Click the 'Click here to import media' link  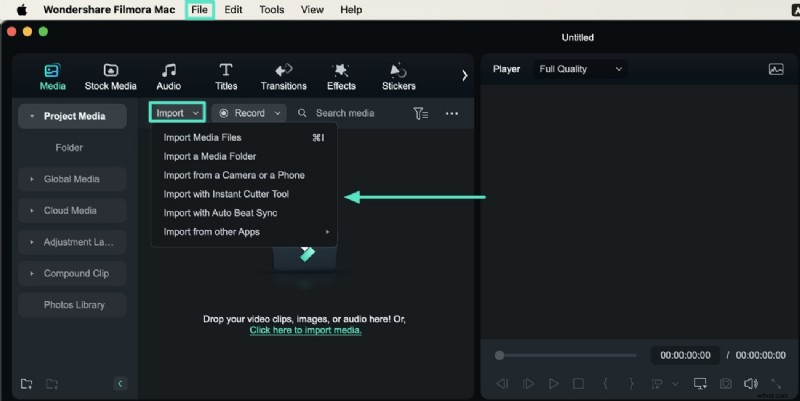(305, 330)
